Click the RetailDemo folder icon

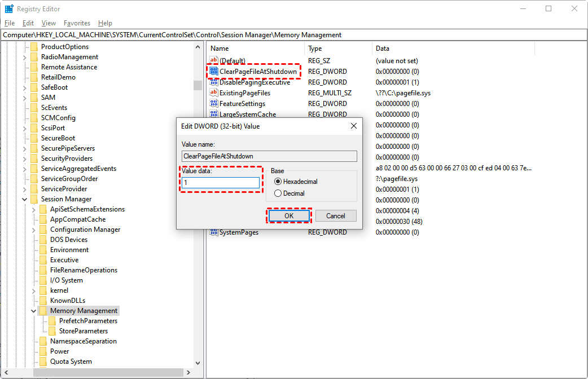click(34, 77)
